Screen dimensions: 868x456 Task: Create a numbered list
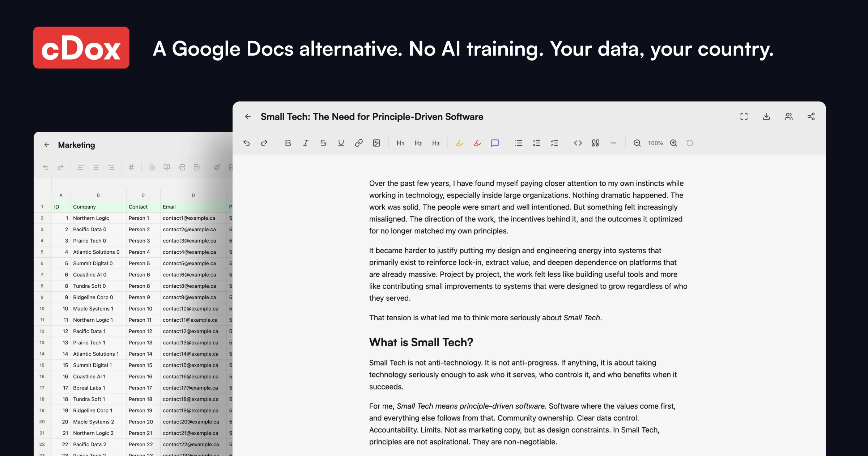(537, 143)
